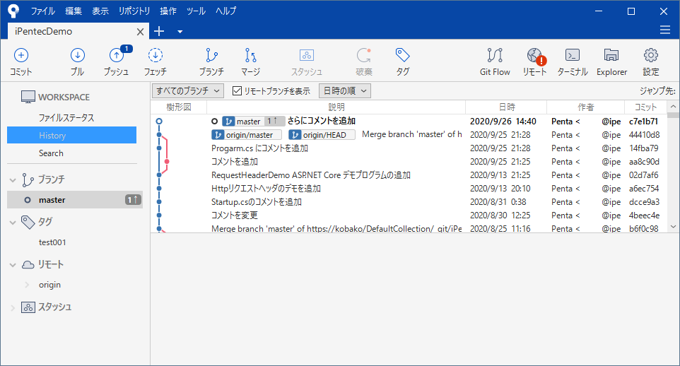Click the Description (説明) column header

tap(336, 107)
